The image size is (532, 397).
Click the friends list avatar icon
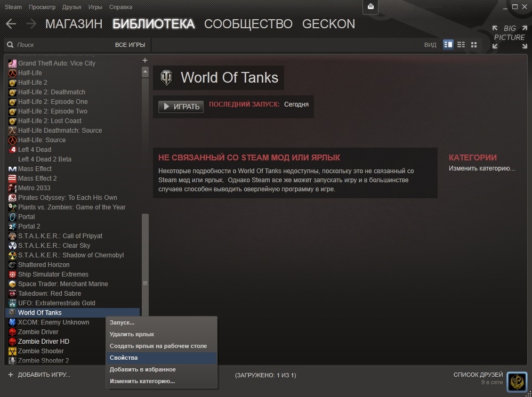pos(517,382)
